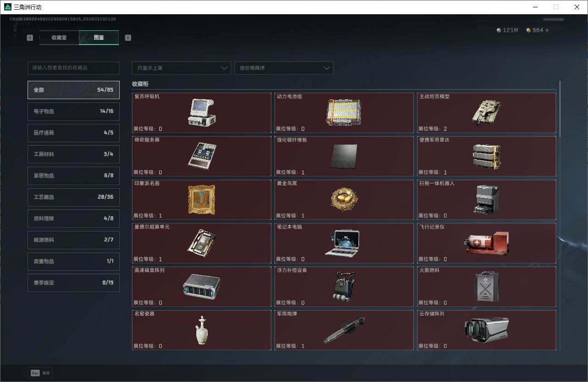Open the 印象派名画 painting icon
Screen dimensions: 588x382
tap(201, 199)
